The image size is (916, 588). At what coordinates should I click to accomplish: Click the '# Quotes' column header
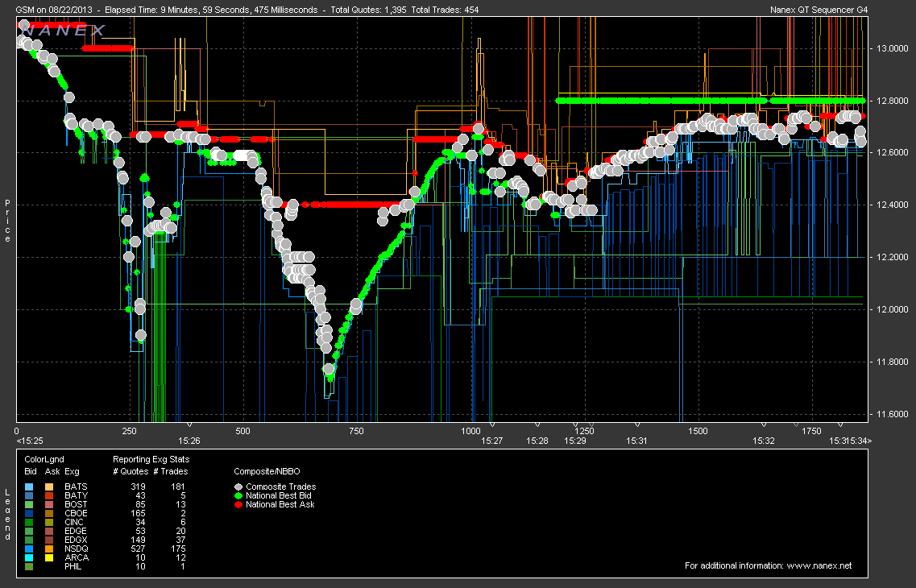point(131,471)
